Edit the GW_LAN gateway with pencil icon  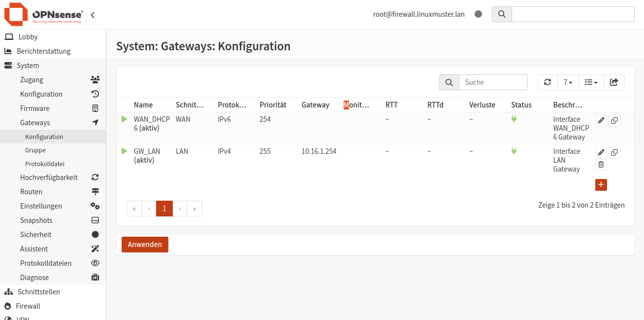click(601, 153)
